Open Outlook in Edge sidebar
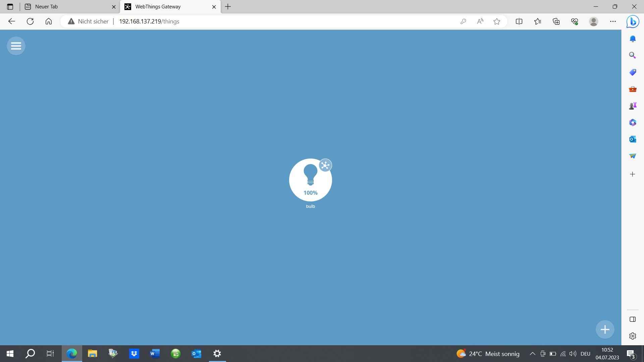The image size is (644, 362). [633, 139]
